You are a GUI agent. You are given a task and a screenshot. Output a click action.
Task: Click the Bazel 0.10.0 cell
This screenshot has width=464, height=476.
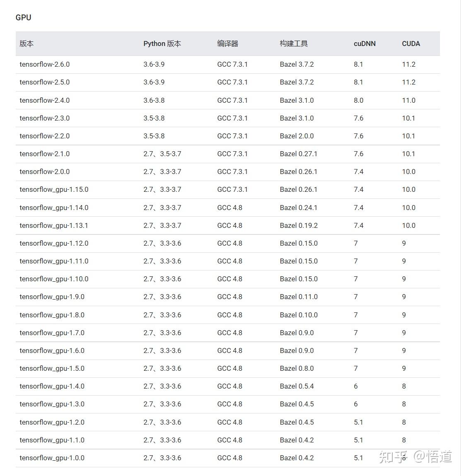tap(299, 315)
